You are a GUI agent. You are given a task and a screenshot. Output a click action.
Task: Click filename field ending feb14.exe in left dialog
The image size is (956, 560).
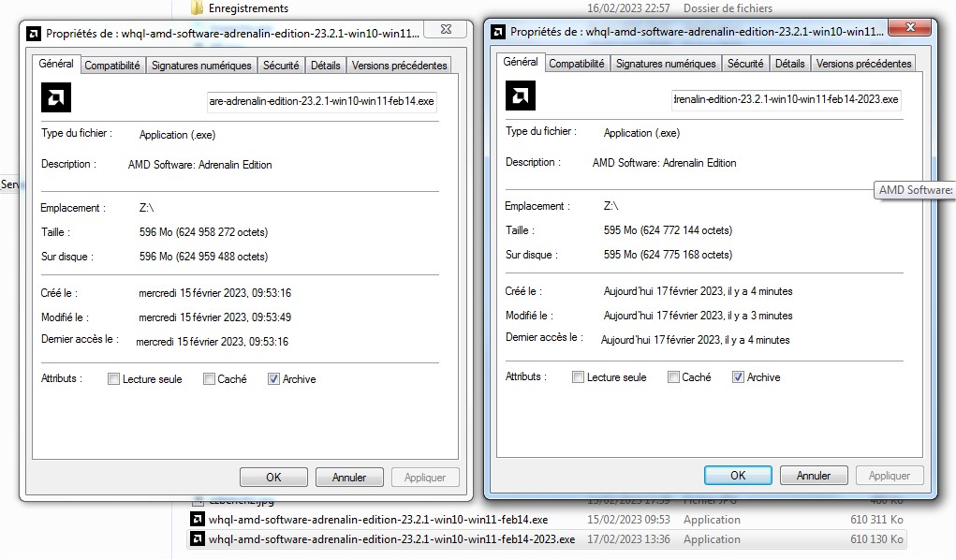pyautogui.click(x=322, y=101)
